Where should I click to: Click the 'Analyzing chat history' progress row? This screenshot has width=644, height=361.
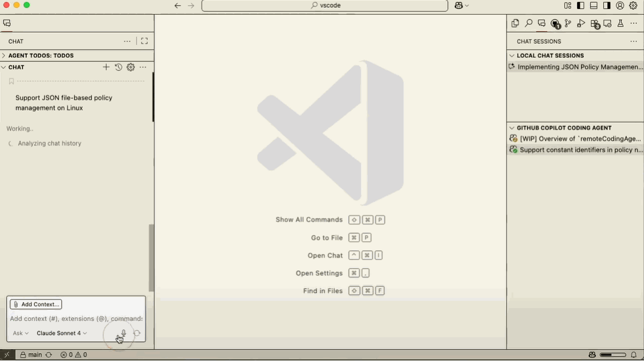click(x=45, y=143)
